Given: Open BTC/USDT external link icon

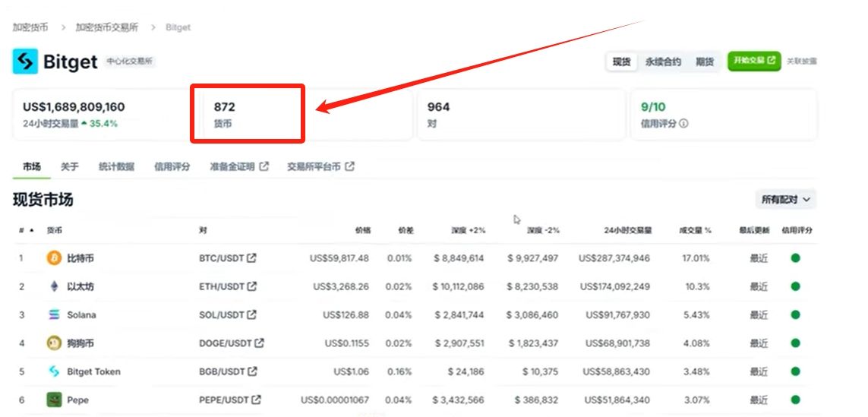Looking at the screenshot, I should click(252, 257).
